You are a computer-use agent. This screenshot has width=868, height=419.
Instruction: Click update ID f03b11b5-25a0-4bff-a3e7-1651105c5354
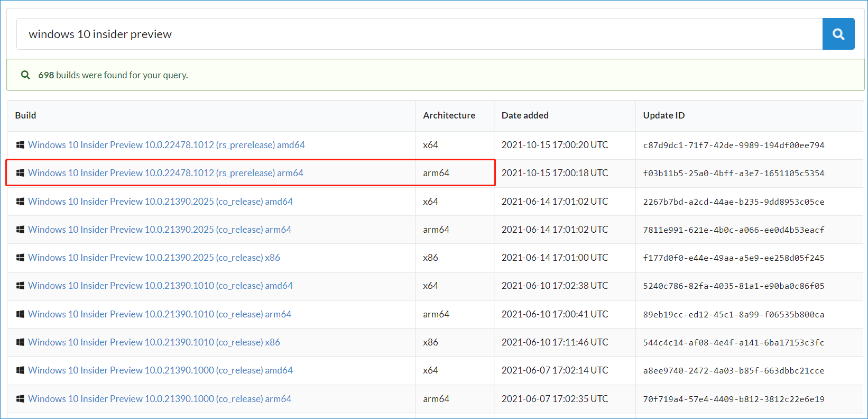[734, 173]
